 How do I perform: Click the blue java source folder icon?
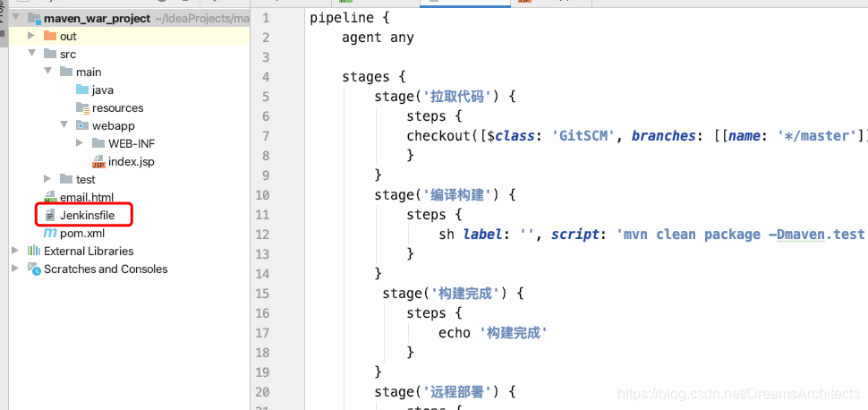[82, 90]
